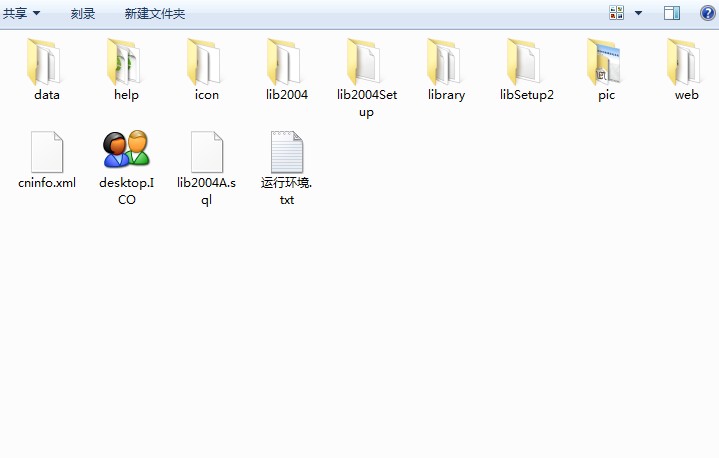The image size is (719, 458).
Task: Select the desktop.ICO people icon
Action: point(127,149)
